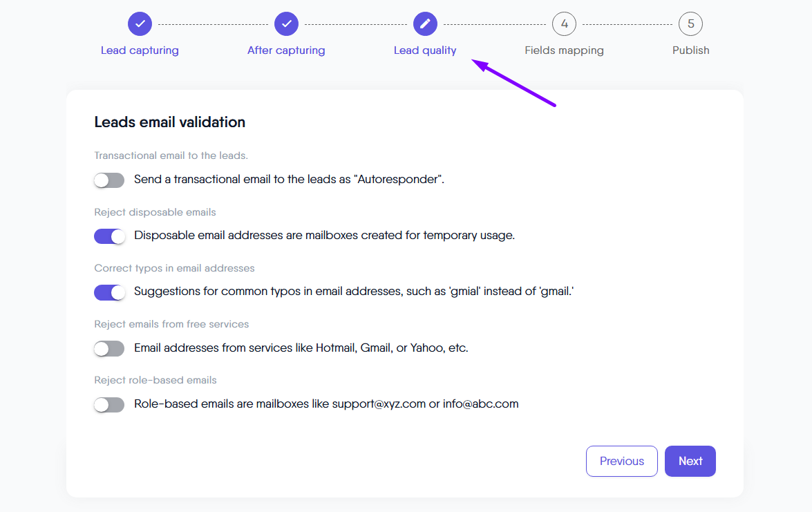Click the role-based emails description text
Image resolution: width=812 pixels, height=512 pixels.
[x=326, y=404]
